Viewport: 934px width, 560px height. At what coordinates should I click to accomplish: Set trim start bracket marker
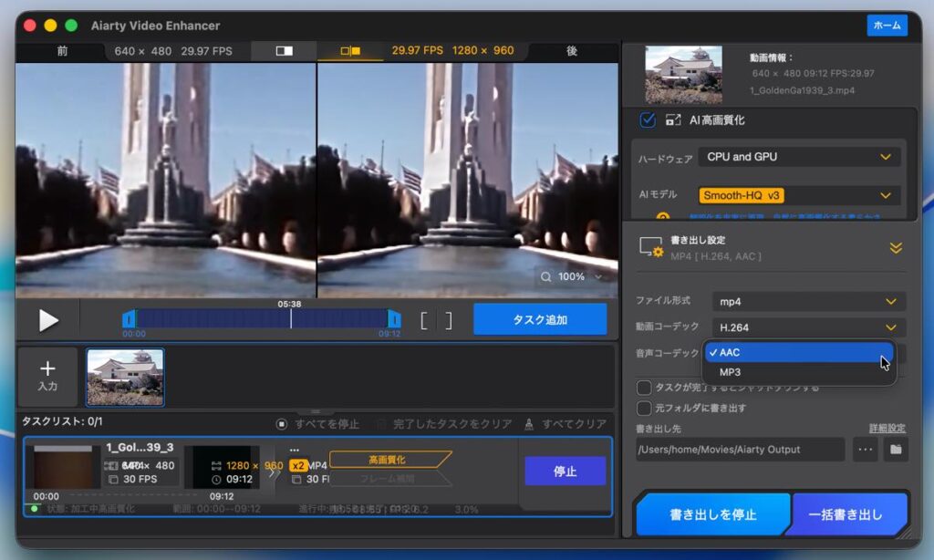point(424,320)
